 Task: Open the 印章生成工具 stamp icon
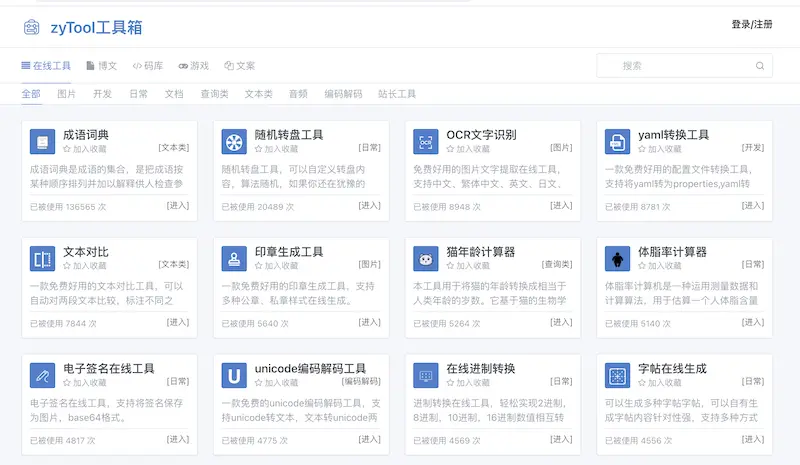(x=234, y=259)
